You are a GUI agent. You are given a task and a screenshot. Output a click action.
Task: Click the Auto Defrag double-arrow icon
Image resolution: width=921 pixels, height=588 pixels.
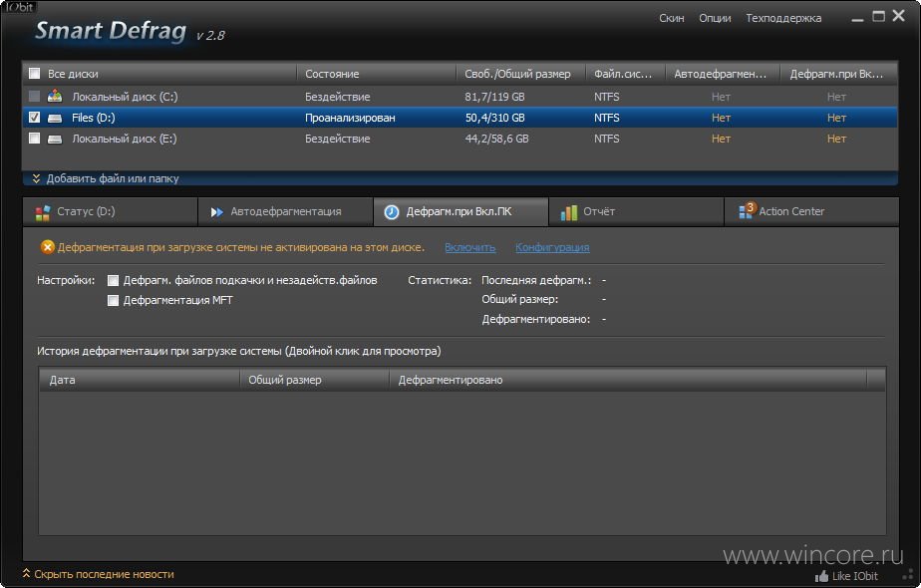point(216,212)
